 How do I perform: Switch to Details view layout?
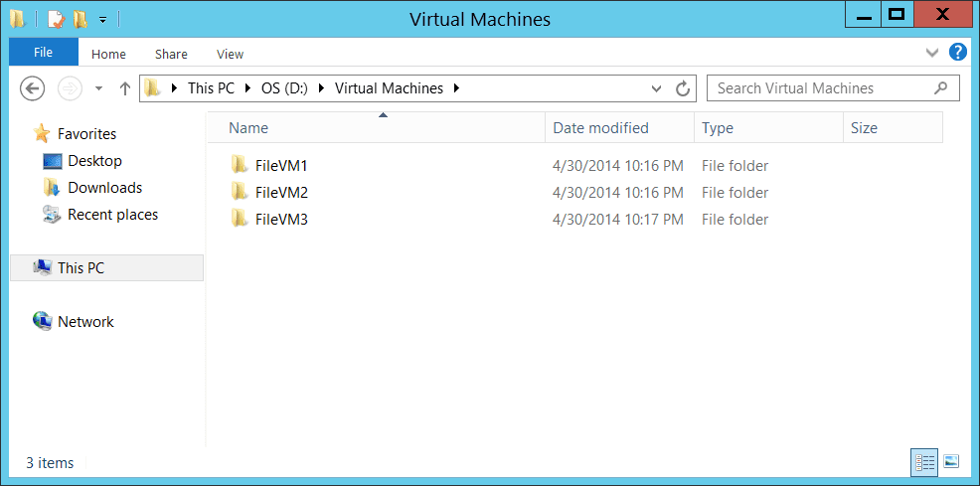point(923,462)
